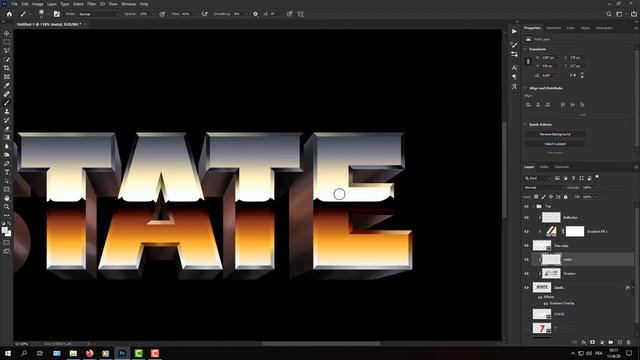Select the Move tool
640x360 pixels.
pyautogui.click(x=7, y=33)
